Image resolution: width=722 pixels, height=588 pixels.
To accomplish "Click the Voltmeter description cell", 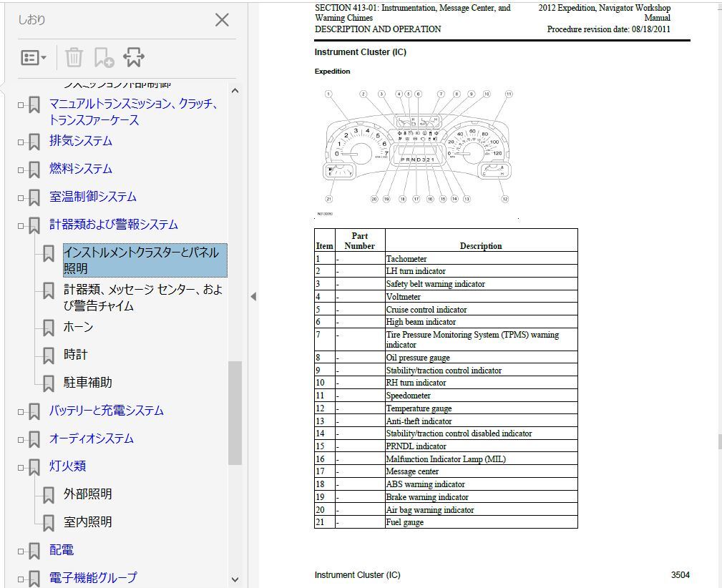I will click(481, 297).
